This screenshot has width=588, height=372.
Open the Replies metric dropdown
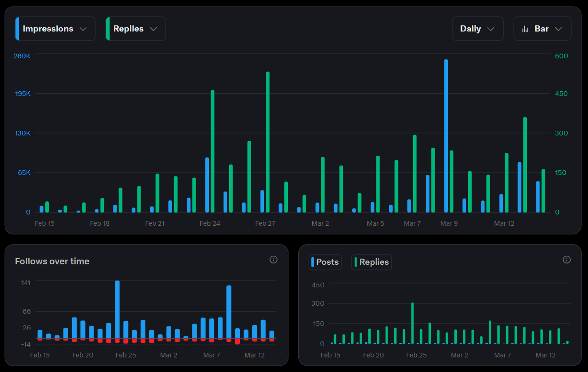pos(135,29)
